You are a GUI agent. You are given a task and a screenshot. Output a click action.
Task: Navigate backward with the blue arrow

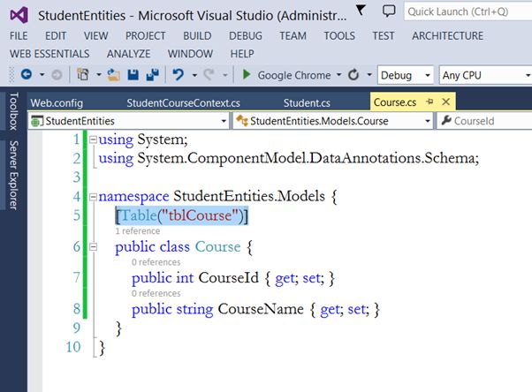click(x=27, y=74)
